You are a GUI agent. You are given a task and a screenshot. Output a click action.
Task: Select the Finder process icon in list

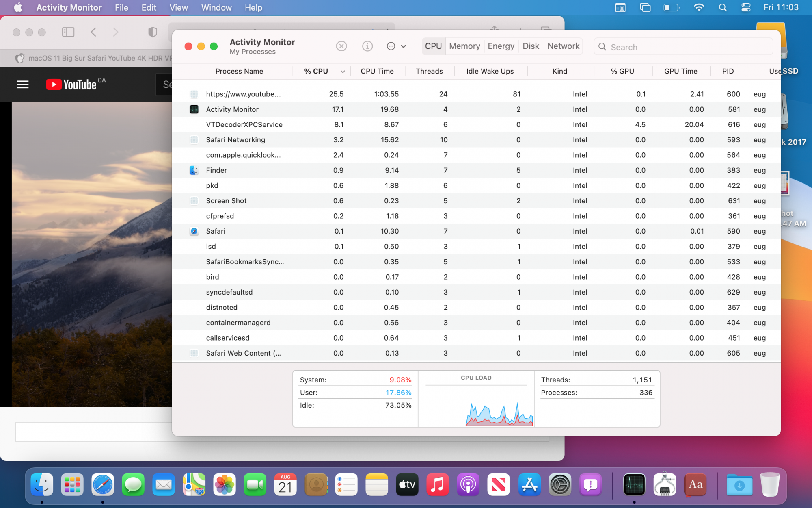click(194, 170)
